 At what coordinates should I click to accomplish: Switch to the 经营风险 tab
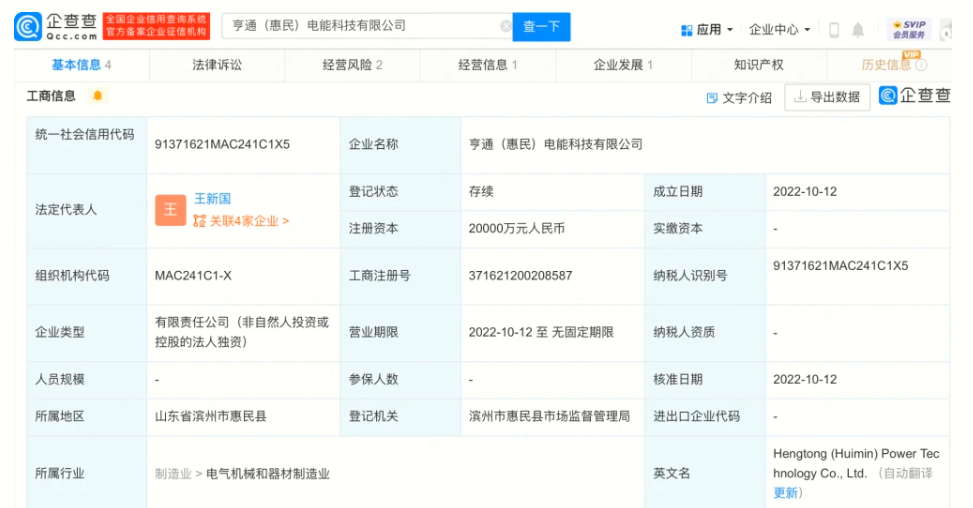coord(352,65)
